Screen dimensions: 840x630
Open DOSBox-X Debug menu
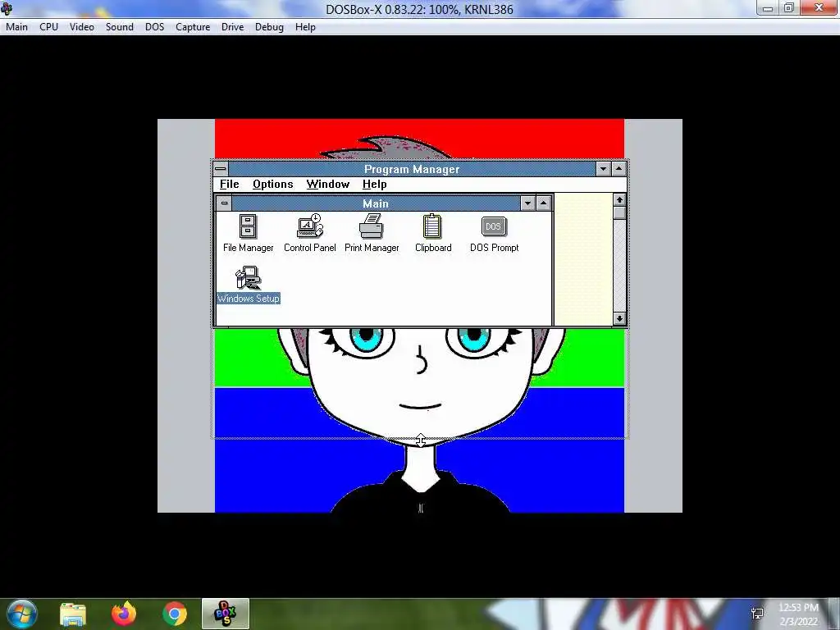click(269, 27)
